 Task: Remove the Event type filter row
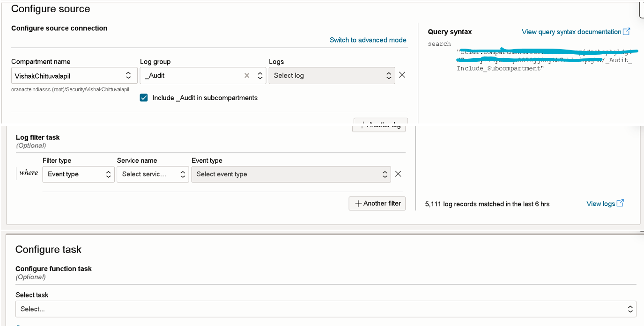pyautogui.click(x=398, y=174)
